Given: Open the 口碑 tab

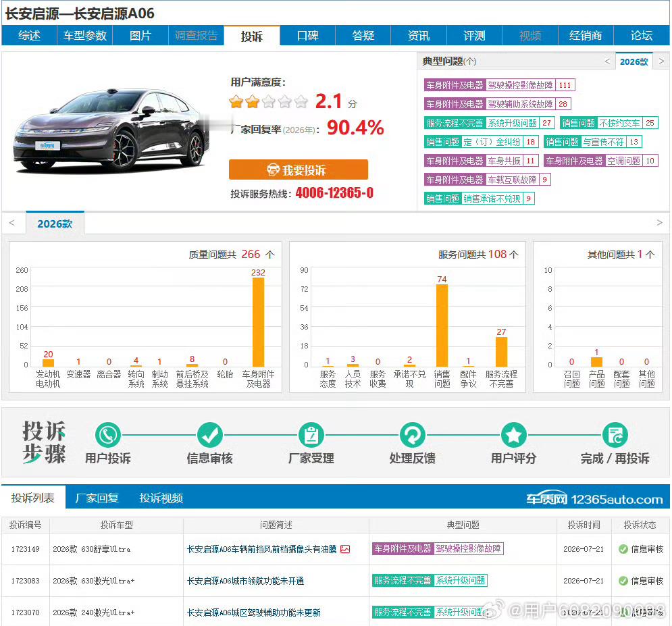Looking at the screenshot, I should pyautogui.click(x=308, y=36).
